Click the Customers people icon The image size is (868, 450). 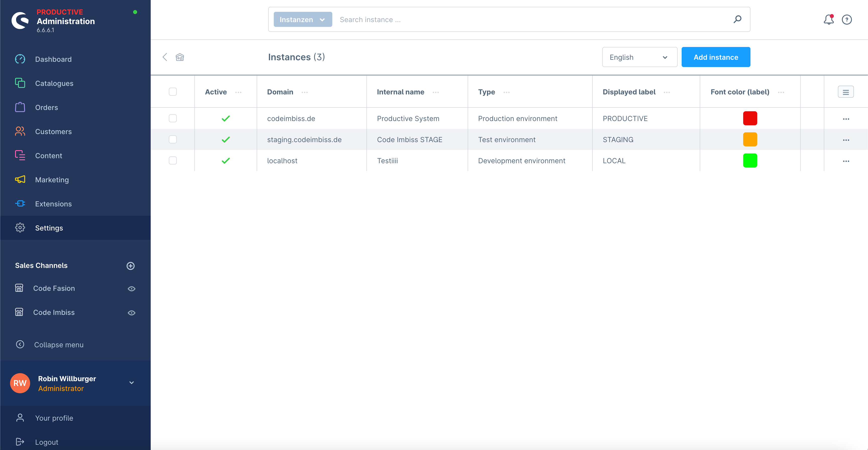pos(20,131)
